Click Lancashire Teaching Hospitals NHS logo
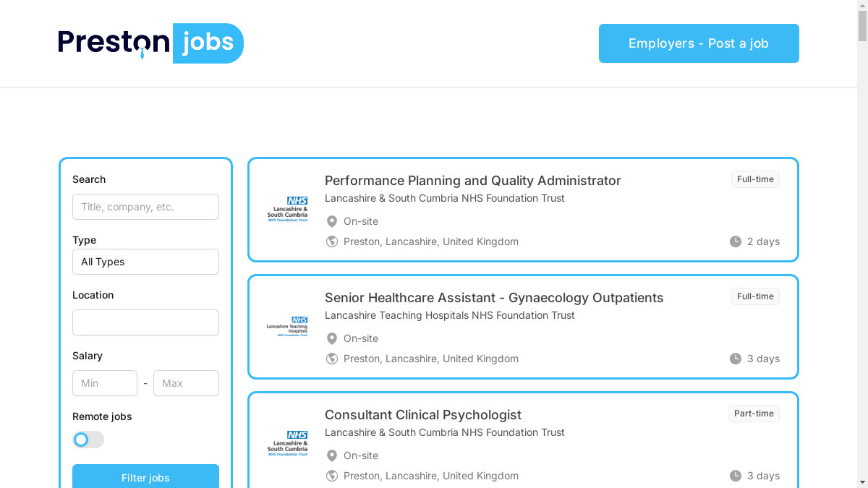This screenshot has width=868, height=488. click(287, 327)
